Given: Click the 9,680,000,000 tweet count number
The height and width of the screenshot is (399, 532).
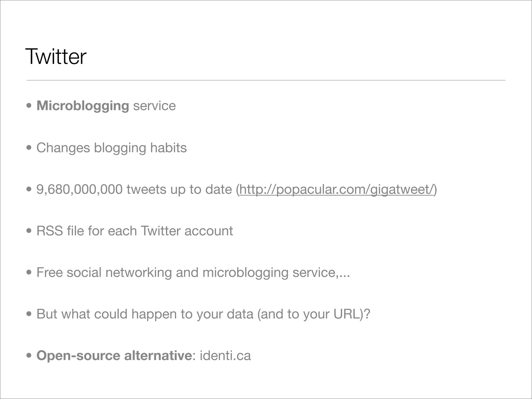Looking at the screenshot, I should (79, 189).
